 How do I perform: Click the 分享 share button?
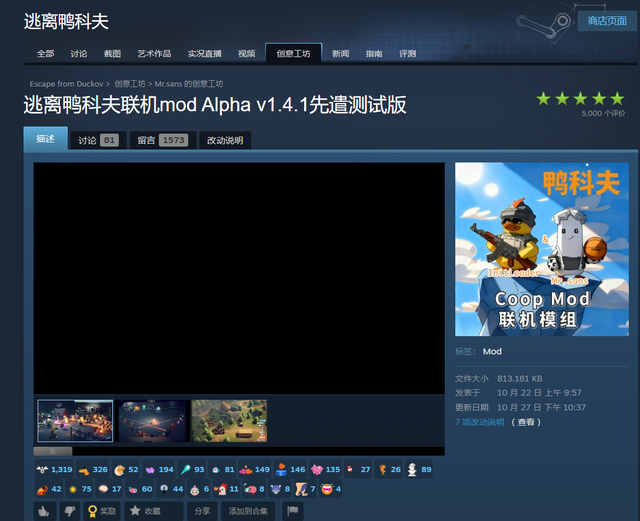click(202, 511)
